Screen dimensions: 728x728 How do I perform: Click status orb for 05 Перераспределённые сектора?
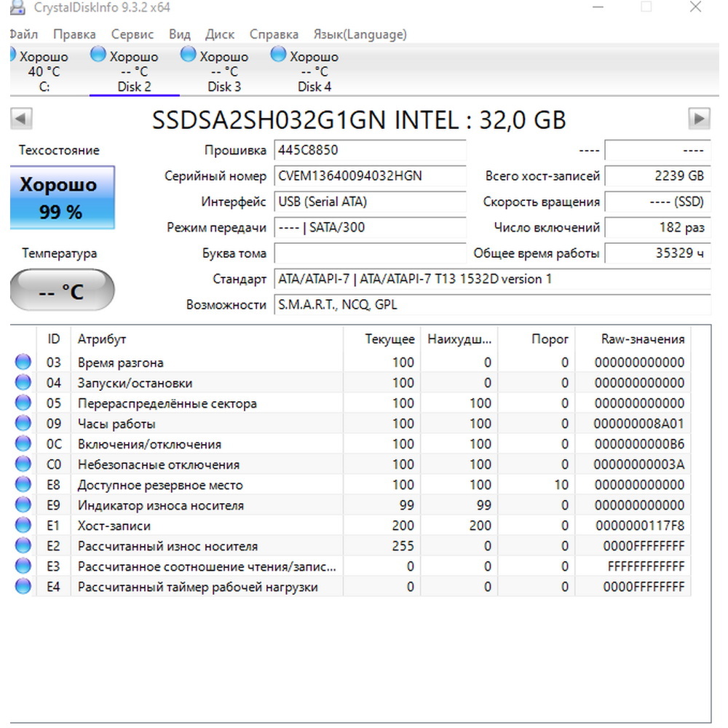click(x=23, y=403)
